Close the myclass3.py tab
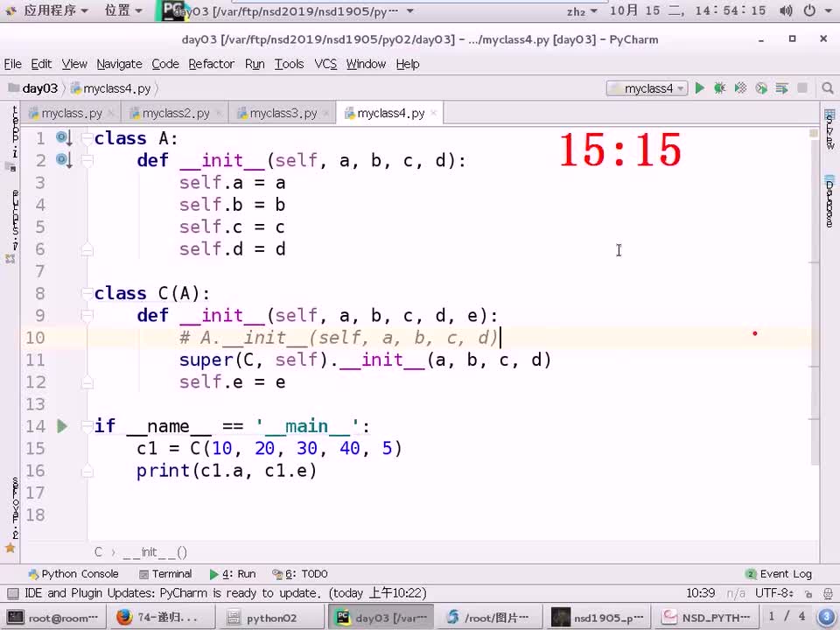This screenshot has width=840, height=630. point(325,114)
